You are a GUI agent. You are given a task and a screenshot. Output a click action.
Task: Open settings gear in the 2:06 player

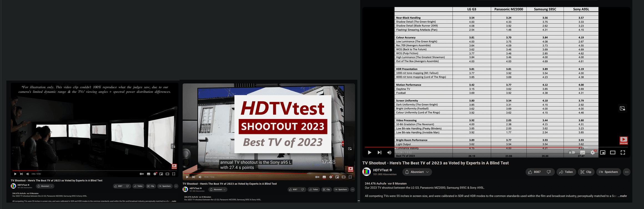tap(155, 174)
